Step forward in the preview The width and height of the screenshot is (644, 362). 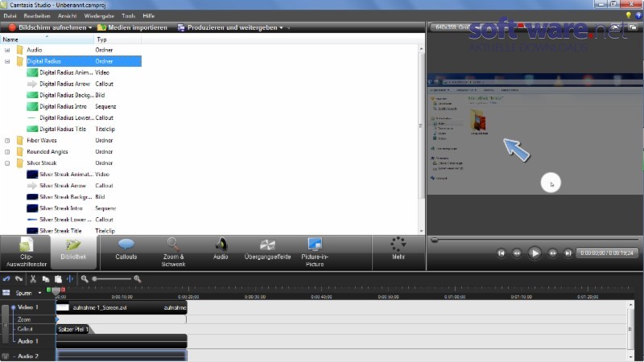(552, 253)
